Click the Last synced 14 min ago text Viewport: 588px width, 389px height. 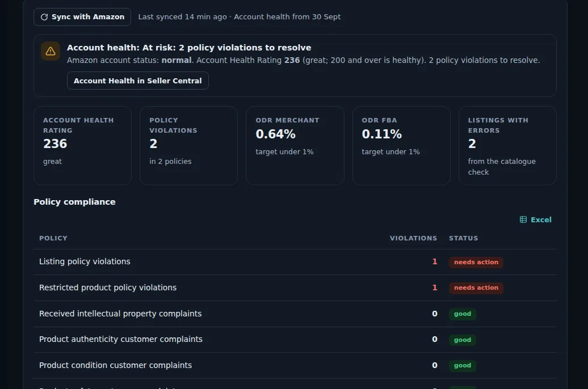coord(182,17)
